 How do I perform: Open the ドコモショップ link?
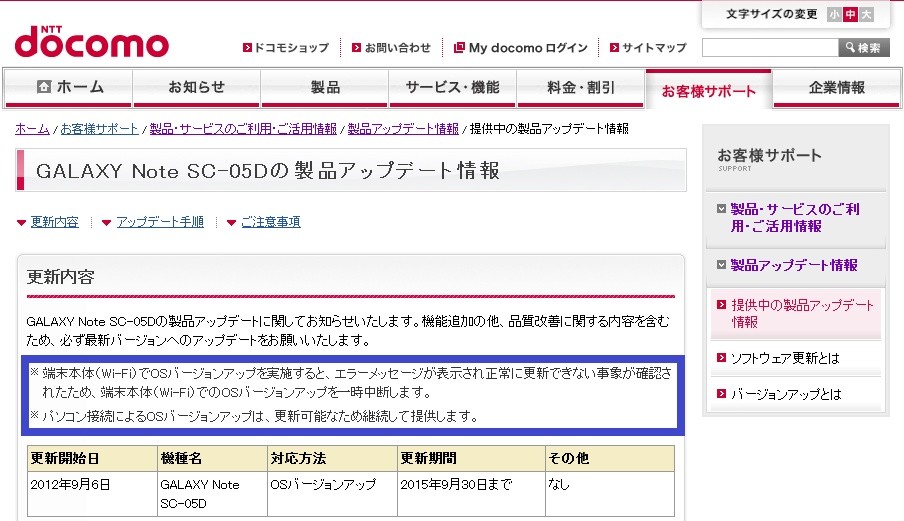tap(292, 48)
